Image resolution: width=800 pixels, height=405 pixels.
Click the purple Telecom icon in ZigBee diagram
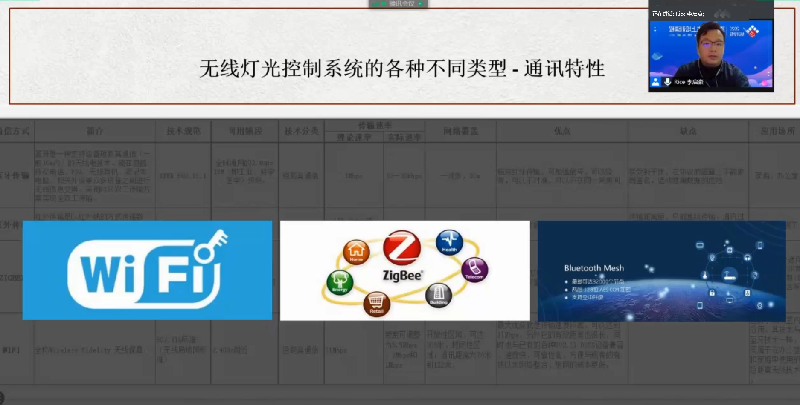(474, 270)
